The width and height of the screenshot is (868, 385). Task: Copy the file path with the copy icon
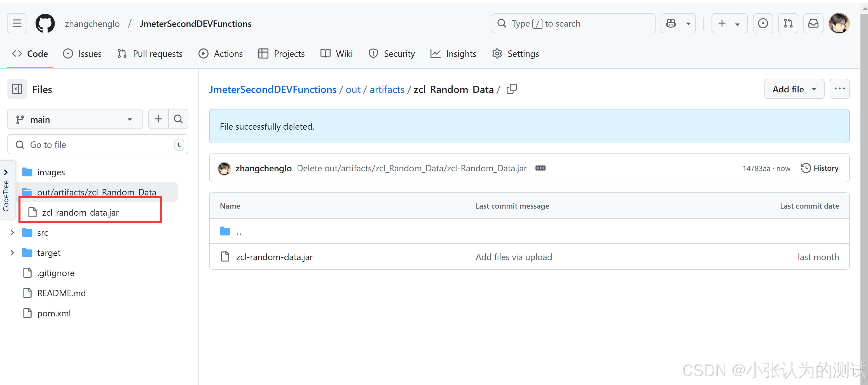[x=511, y=89]
